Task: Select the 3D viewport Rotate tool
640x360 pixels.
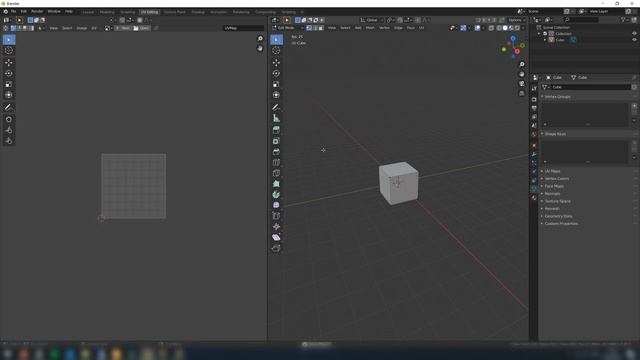Action: coord(276,73)
